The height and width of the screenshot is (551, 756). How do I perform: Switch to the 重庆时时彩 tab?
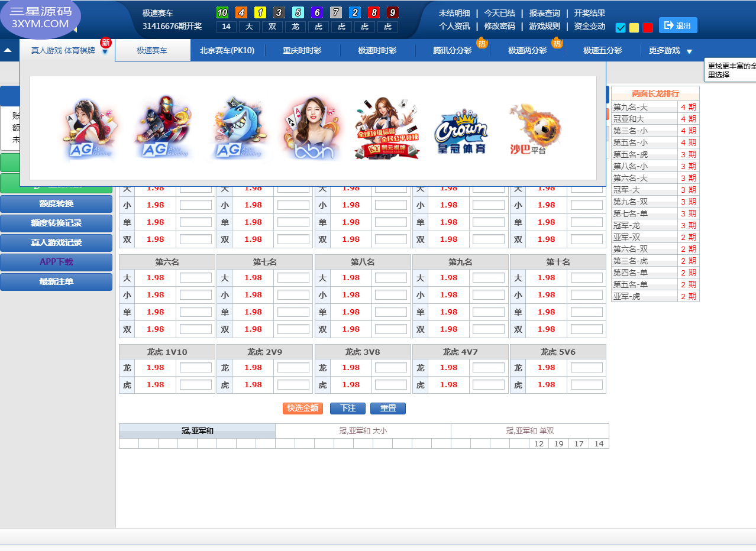click(302, 51)
